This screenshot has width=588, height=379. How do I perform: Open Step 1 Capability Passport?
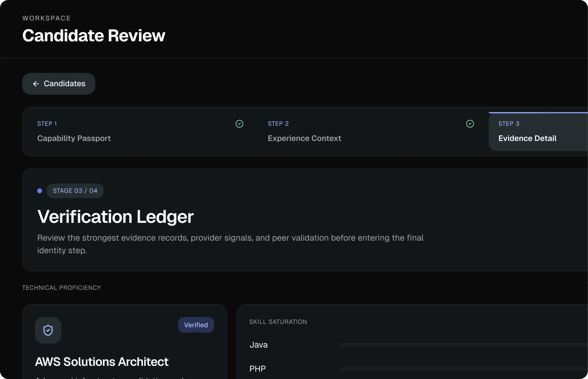coord(140,131)
